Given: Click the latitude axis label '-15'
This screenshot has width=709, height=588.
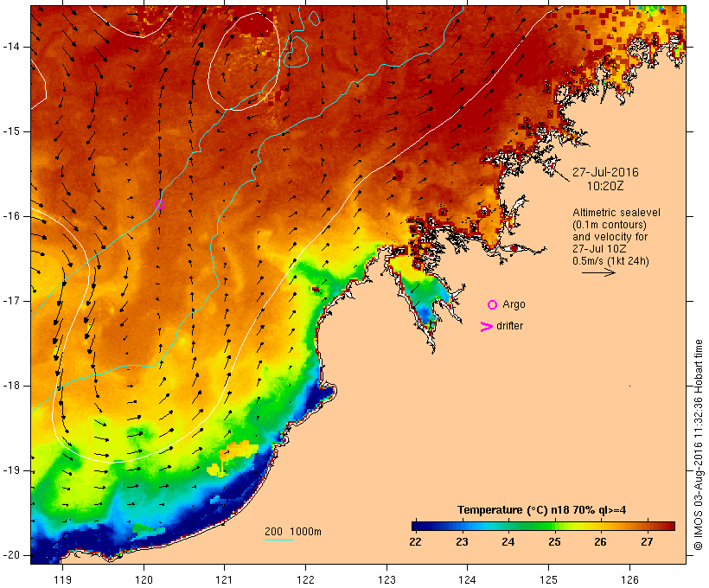Looking at the screenshot, I should (10, 131).
